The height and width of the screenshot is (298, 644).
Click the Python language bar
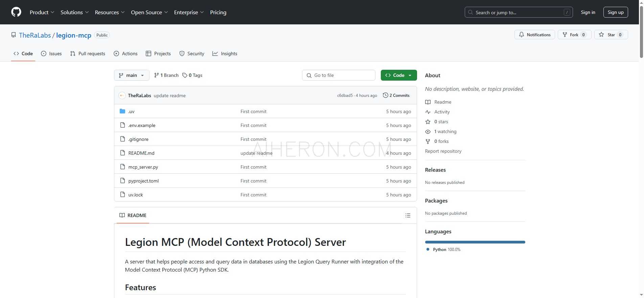click(x=475, y=242)
